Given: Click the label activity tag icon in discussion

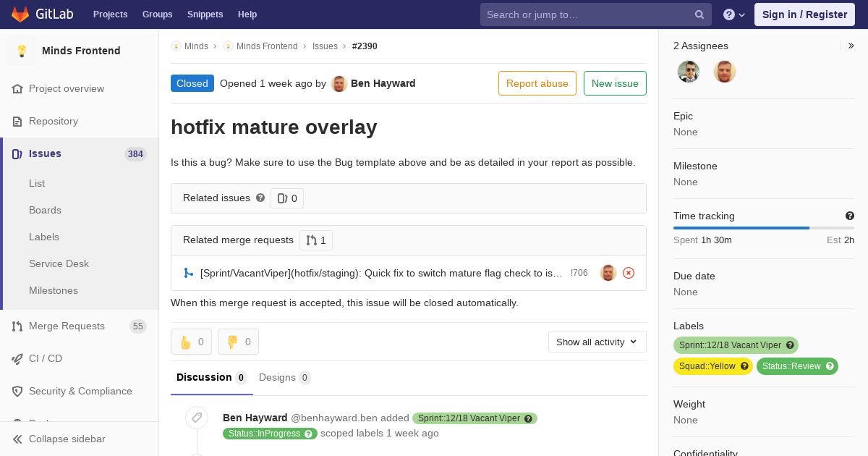Looking at the screenshot, I should (196, 418).
